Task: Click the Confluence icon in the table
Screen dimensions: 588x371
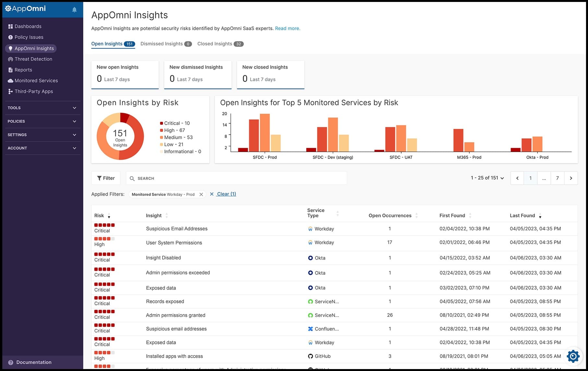Action: tap(310, 329)
